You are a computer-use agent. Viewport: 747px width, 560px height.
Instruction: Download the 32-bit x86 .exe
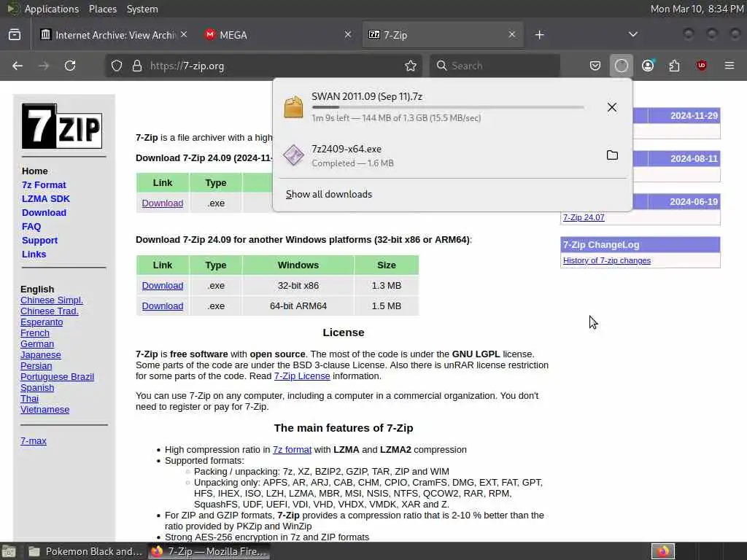click(x=163, y=286)
